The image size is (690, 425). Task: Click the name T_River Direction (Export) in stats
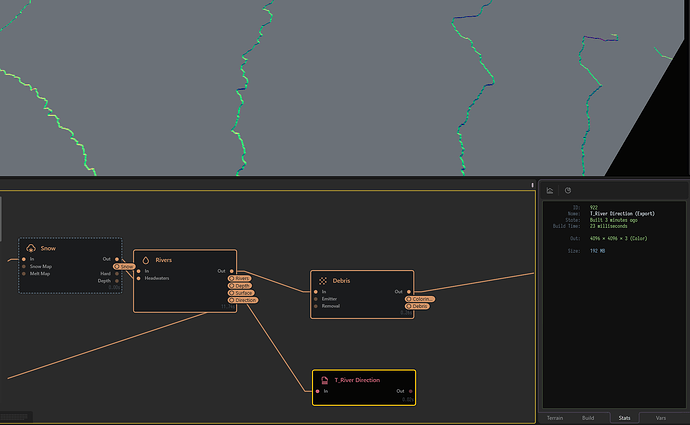(x=622, y=214)
